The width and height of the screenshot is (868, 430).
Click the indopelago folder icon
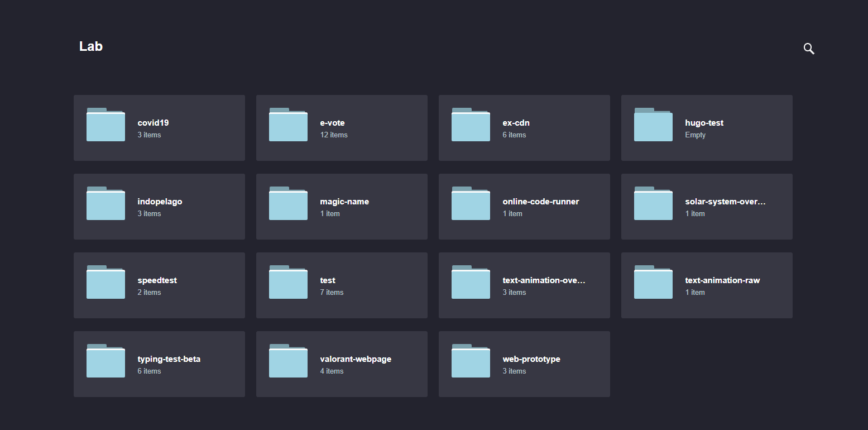(x=105, y=204)
